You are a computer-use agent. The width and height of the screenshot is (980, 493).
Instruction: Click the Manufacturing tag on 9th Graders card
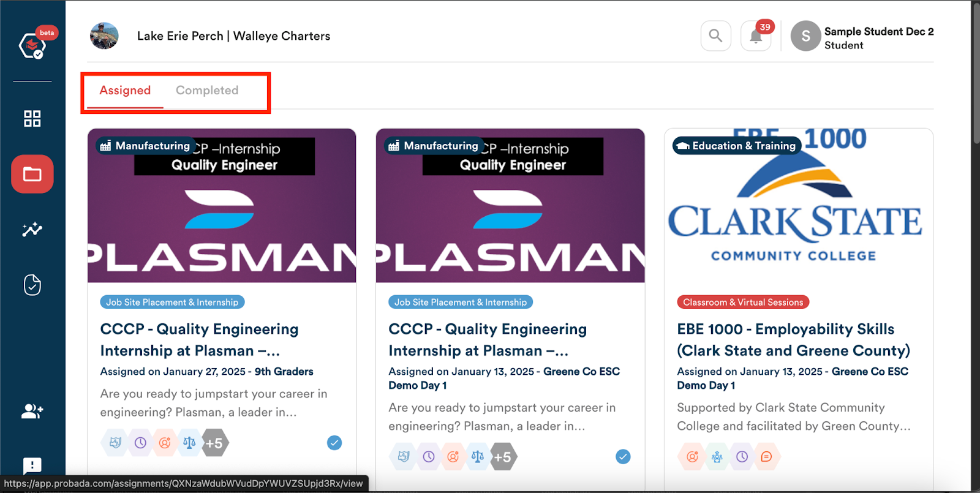tap(146, 146)
